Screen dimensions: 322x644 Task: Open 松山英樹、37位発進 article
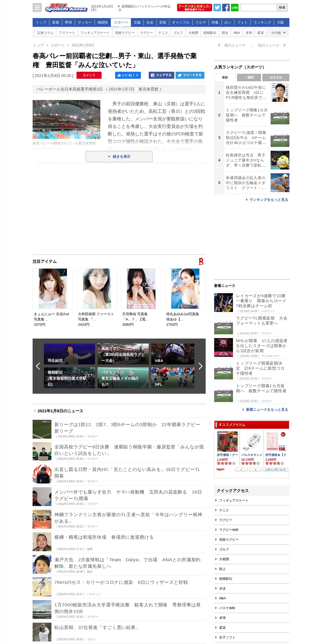[119, 632]
